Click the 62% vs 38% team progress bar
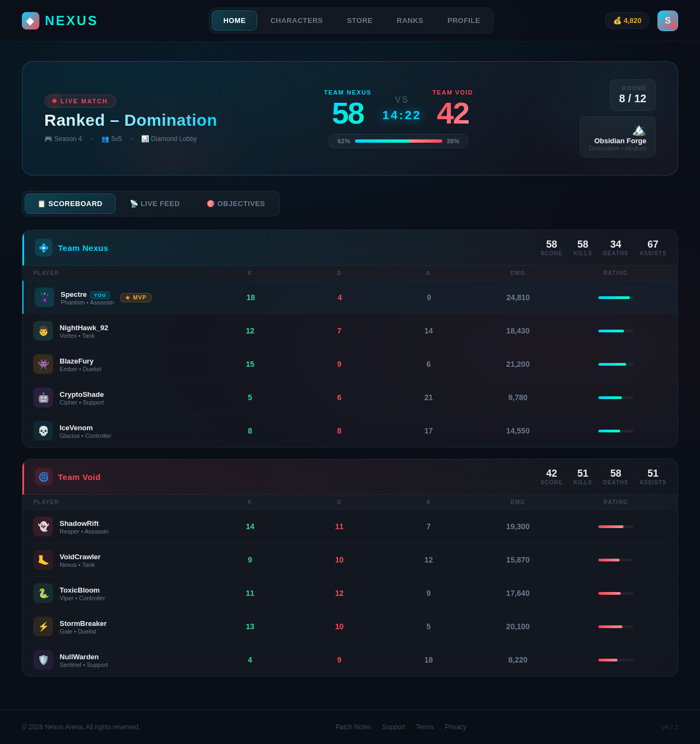700x744 pixels. point(398,141)
